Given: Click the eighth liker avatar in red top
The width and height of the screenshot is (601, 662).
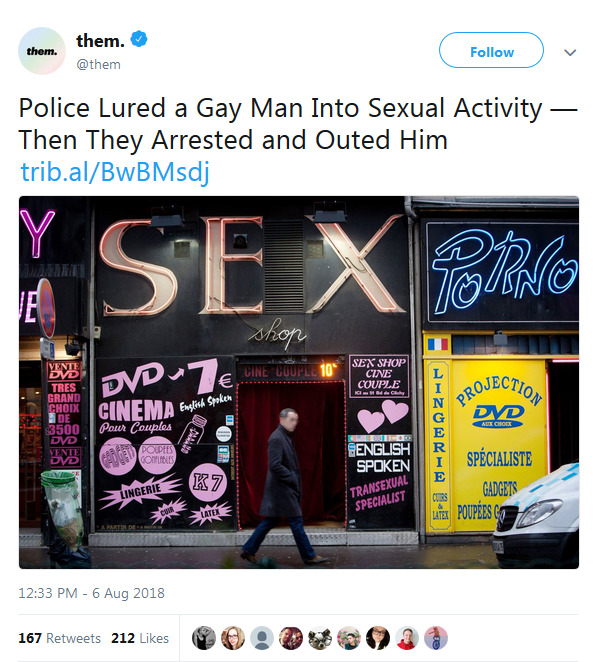Looking at the screenshot, I should pos(407,638).
